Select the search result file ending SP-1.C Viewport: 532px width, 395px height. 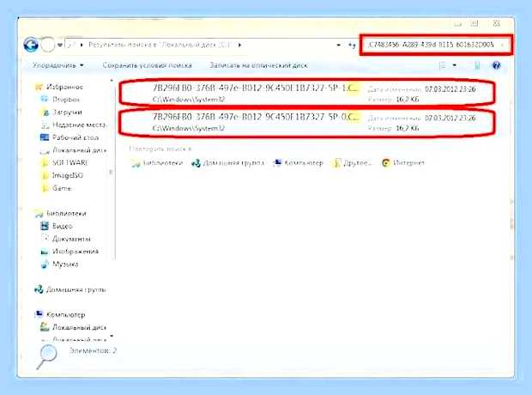click(x=306, y=93)
